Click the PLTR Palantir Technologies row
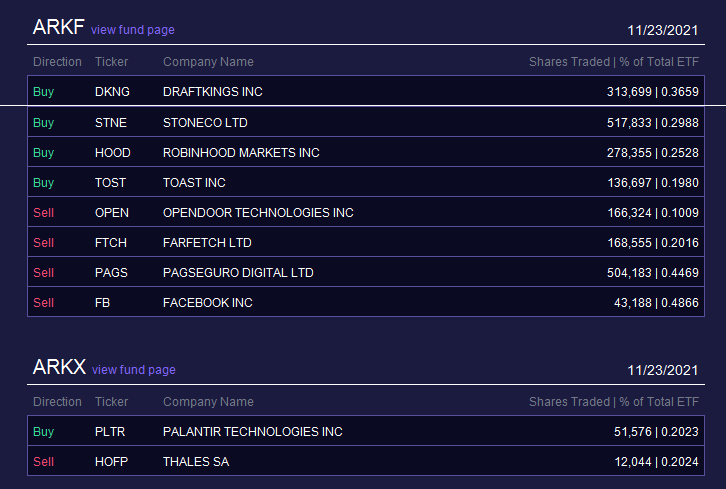This screenshot has height=489, width=726. pyautogui.click(x=366, y=431)
